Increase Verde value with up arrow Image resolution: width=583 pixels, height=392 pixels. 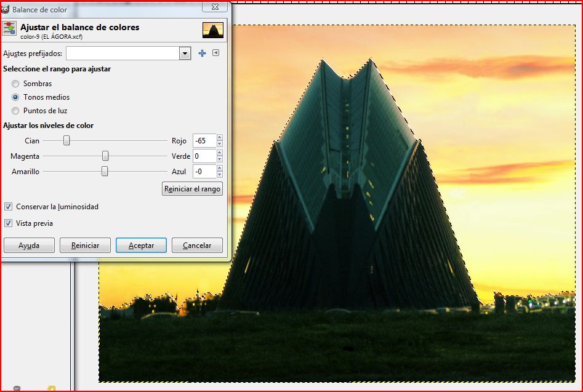tap(220, 153)
